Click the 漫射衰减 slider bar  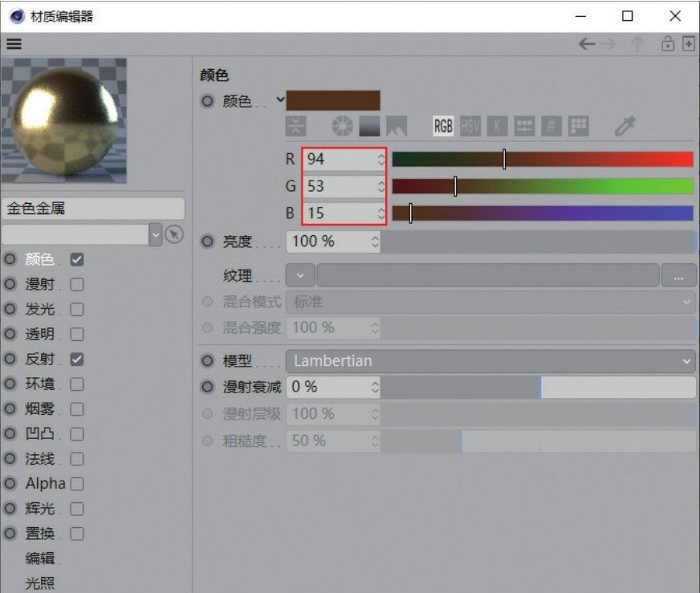[538, 387]
